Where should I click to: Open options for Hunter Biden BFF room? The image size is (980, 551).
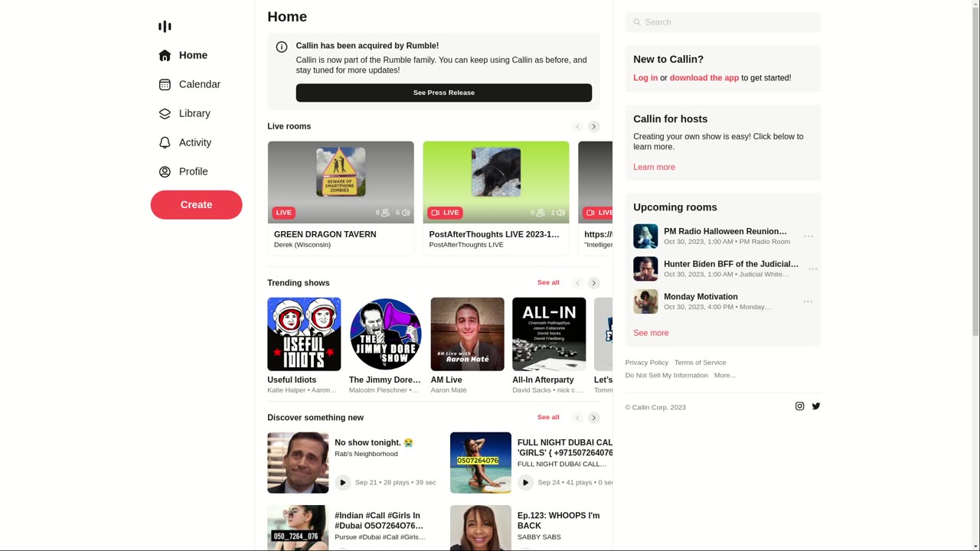point(813,269)
